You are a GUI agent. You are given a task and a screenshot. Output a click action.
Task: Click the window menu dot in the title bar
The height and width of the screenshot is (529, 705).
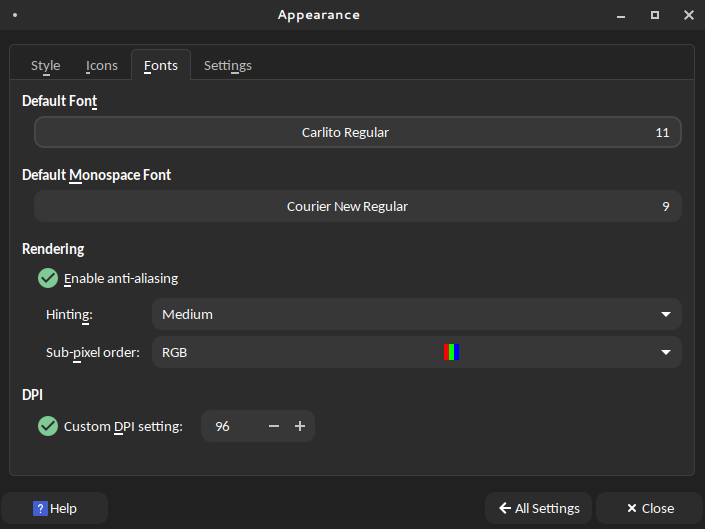[15, 15]
